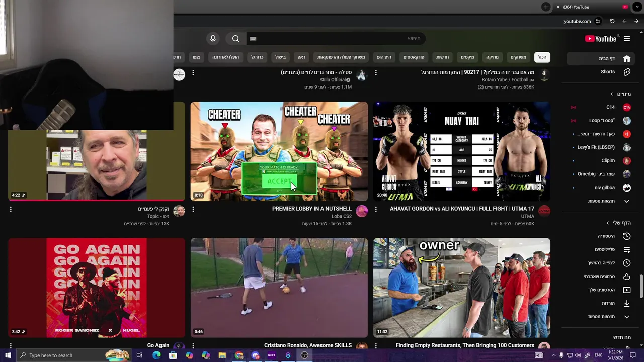Play the AHAVAT GORDON vs ALI KOYUNCU thumbnail
Screen dimensions: 644x362
pos(462,151)
